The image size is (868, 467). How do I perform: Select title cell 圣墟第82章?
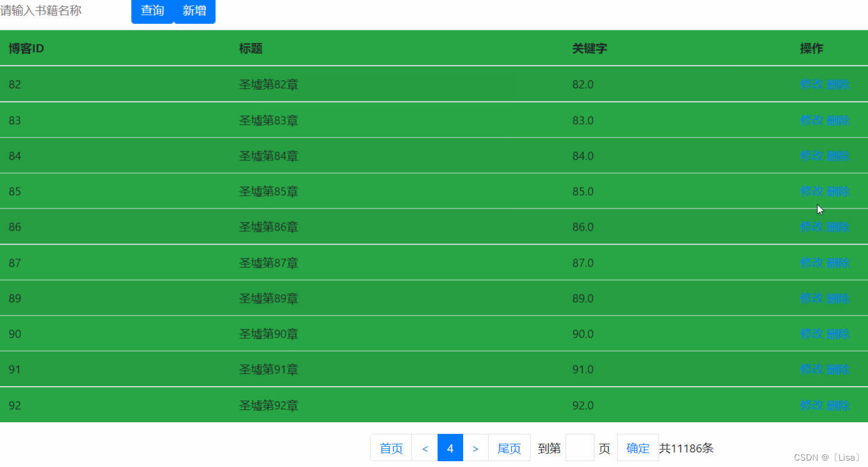coord(269,84)
